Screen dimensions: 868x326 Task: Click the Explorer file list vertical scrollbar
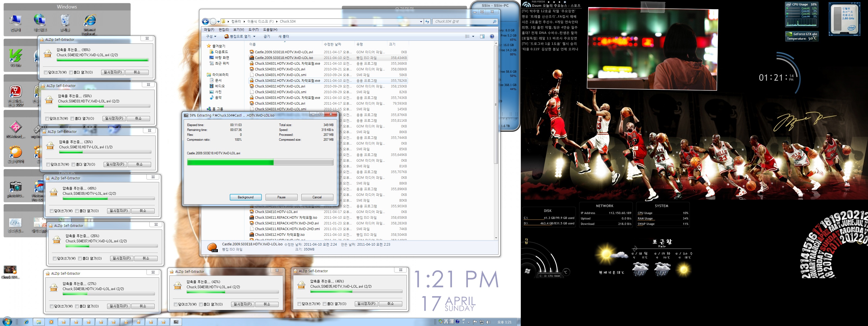pos(496,140)
